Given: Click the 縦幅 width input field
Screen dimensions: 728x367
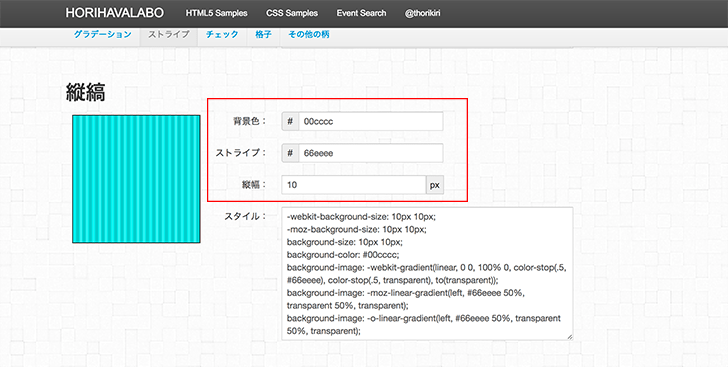Looking at the screenshot, I should 354,185.
